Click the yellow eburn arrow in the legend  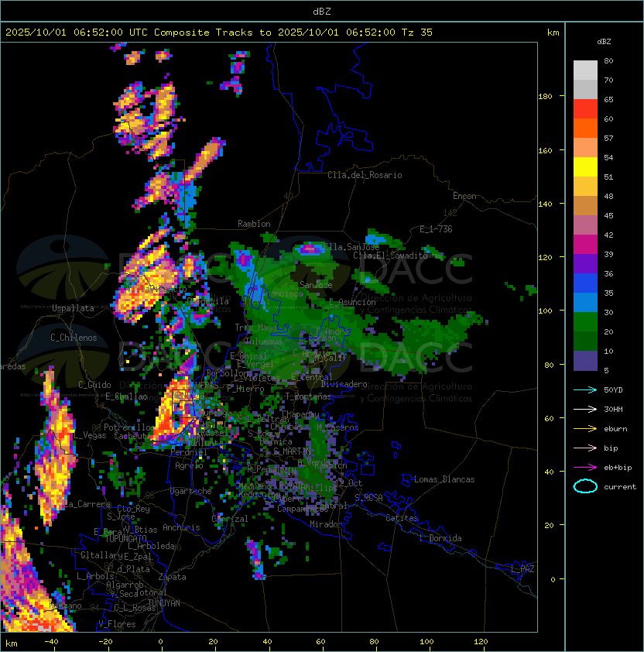tap(585, 429)
